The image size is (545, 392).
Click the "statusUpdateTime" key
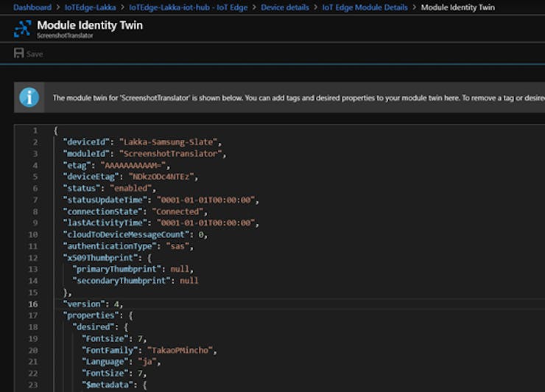105,200
